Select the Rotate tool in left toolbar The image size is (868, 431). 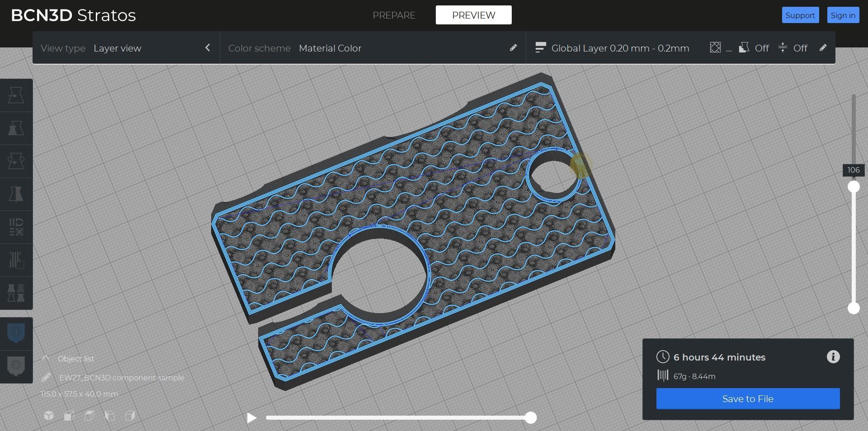click(16, 161)
